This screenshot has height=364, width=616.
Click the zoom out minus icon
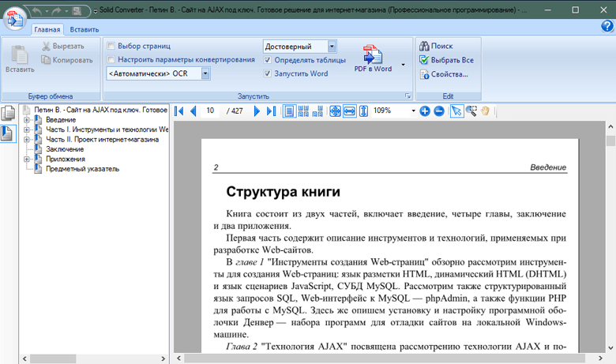439,111
